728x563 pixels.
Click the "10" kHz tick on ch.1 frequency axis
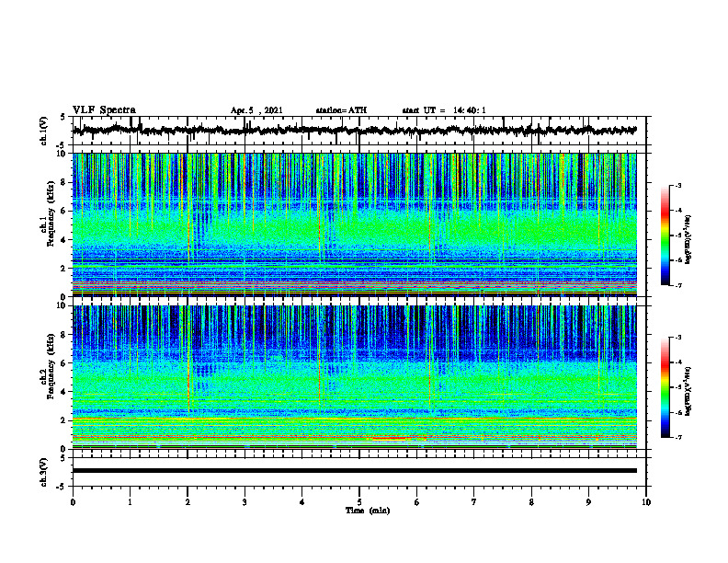pyautogui.click(x=63, y=154)
